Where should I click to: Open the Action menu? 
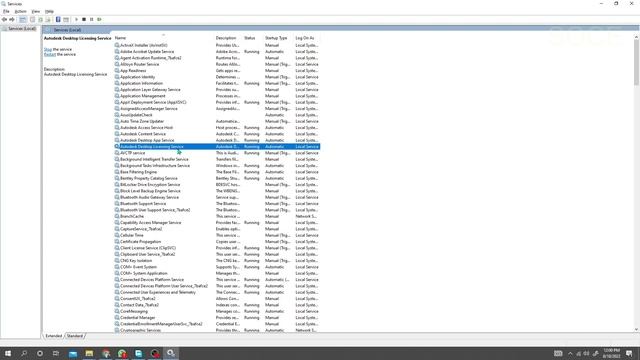tap(20, 11)
